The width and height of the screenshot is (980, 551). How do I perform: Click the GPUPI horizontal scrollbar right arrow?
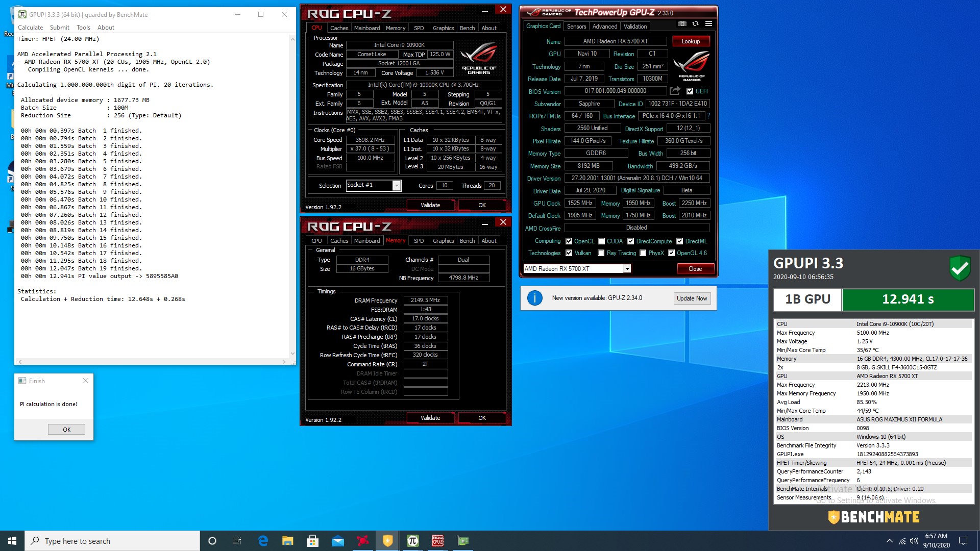click(284, 362)
